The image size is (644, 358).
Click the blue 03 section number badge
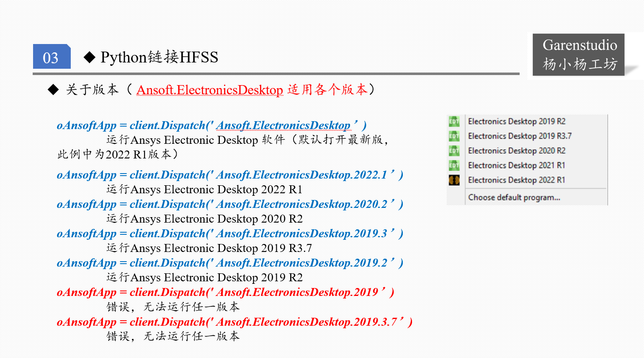point(52,57)
